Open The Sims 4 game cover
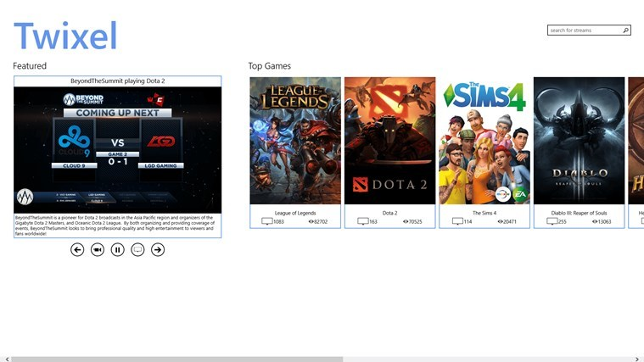The width and height of the screenshot is (644, 362). pos(484,141)
